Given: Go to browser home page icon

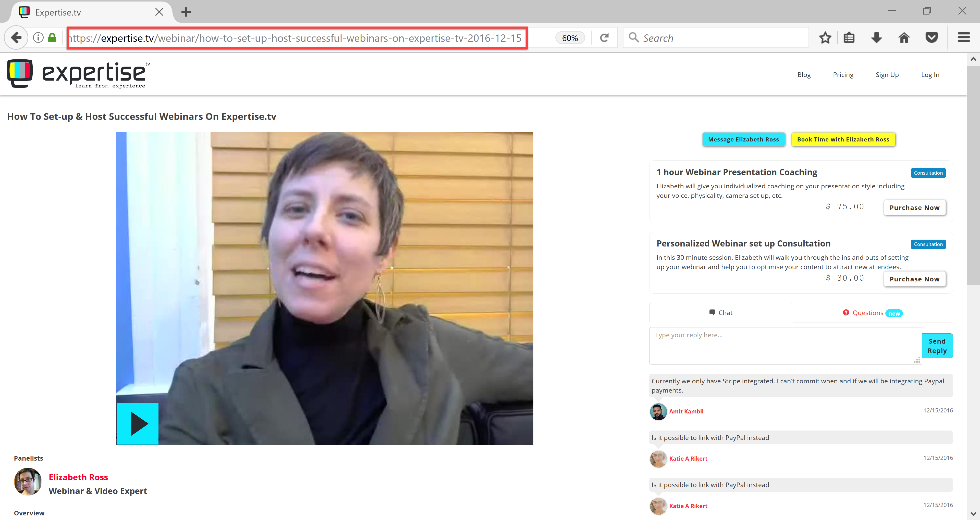Looking at the screenshot, I should pos(904,38).
